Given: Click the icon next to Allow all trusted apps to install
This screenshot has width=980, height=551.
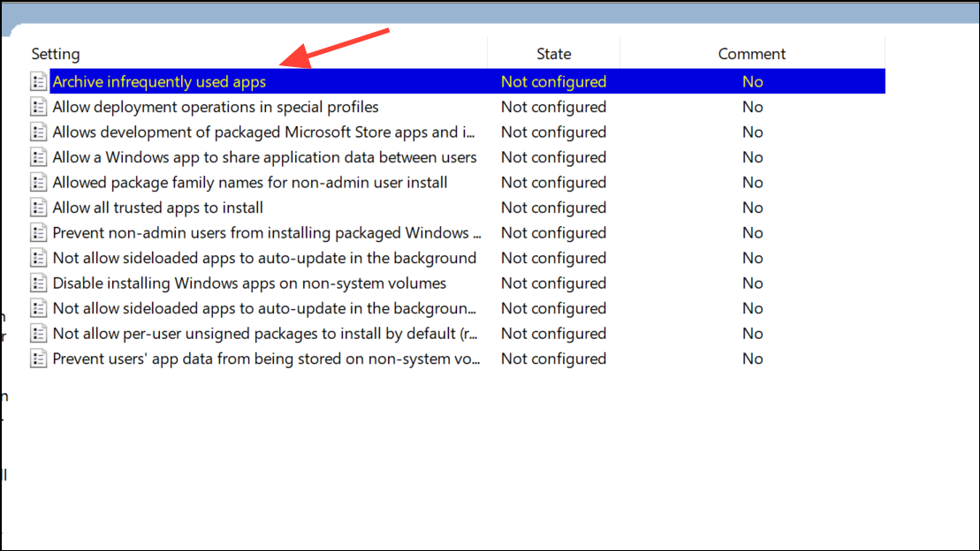Looking at the screenshot, I should tap(38, 208).
